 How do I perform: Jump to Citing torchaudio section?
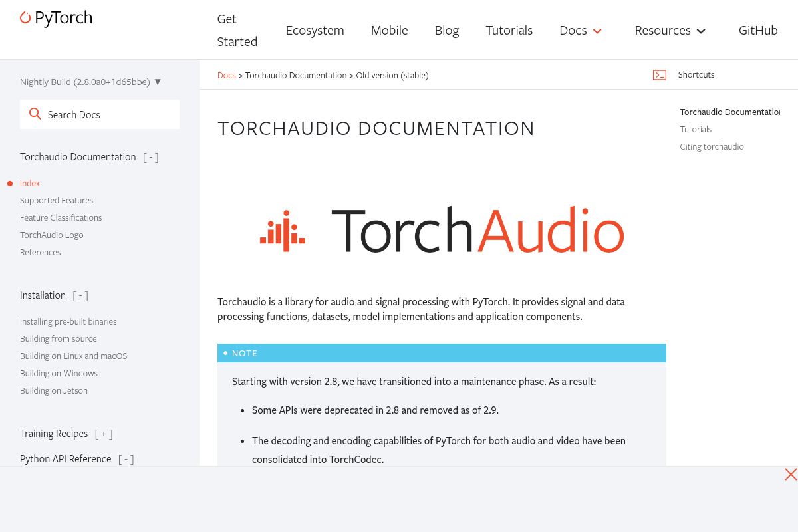point(712,147)
